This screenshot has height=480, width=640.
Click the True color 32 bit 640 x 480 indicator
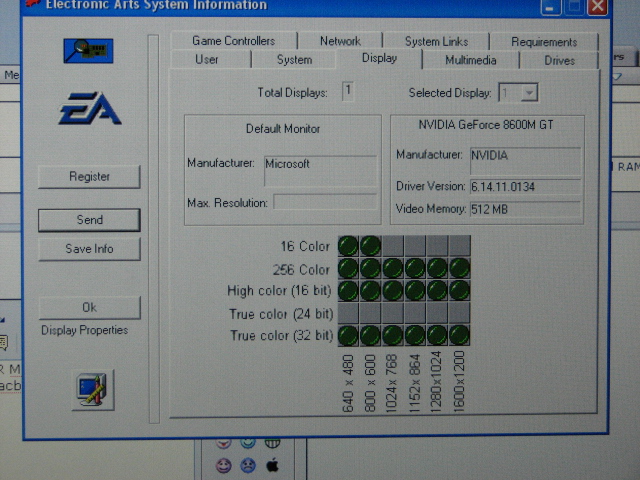348,336
